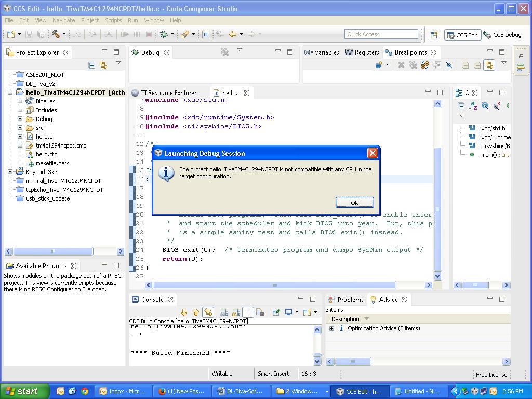
Task: Click Pin Console icon
Action: point(276,312)
